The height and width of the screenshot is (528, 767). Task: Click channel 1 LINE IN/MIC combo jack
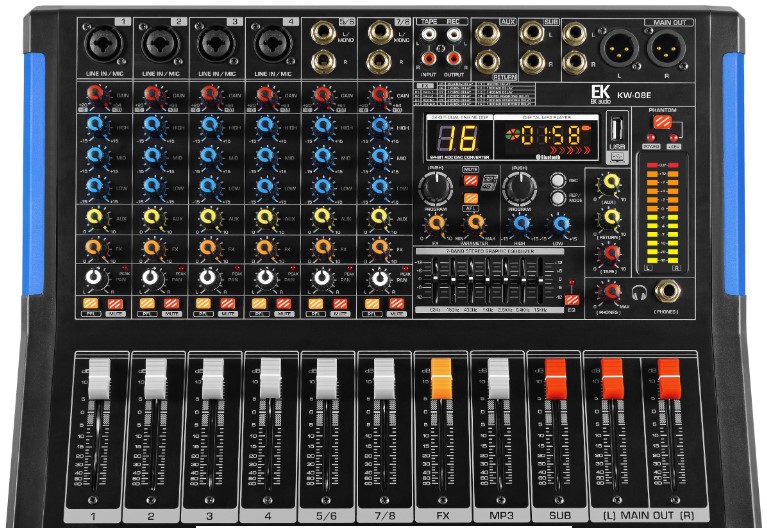coord(104,44)
